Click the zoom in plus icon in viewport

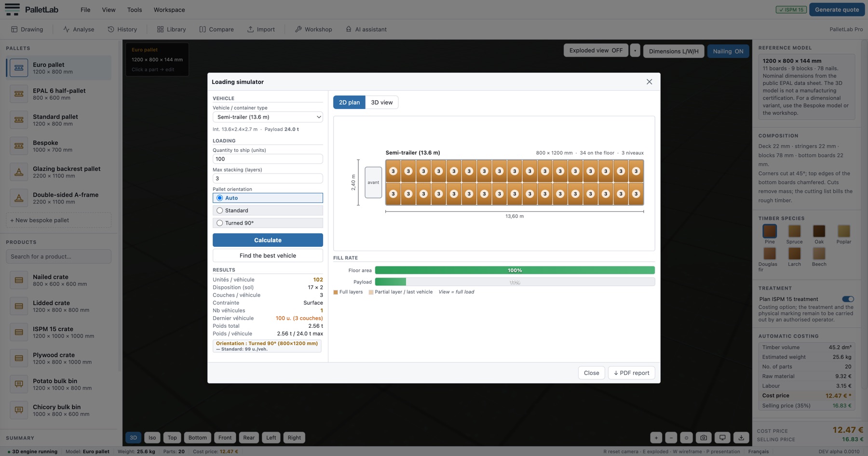(656, 438)
